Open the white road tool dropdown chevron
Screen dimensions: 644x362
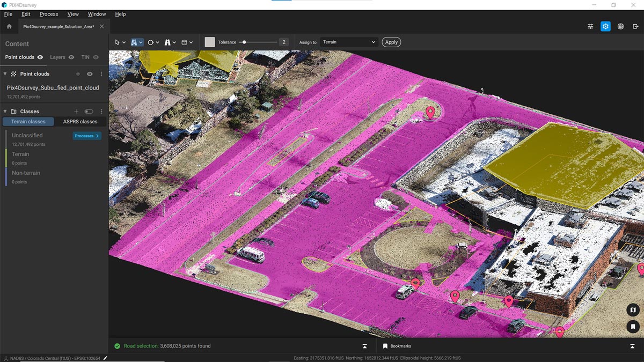click(174, 42)
